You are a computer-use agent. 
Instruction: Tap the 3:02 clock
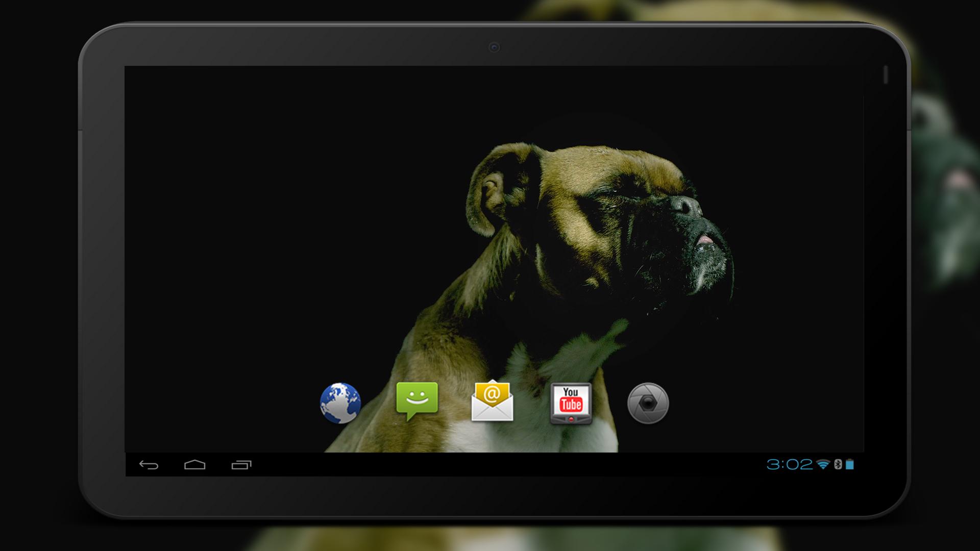coord(790,464)
